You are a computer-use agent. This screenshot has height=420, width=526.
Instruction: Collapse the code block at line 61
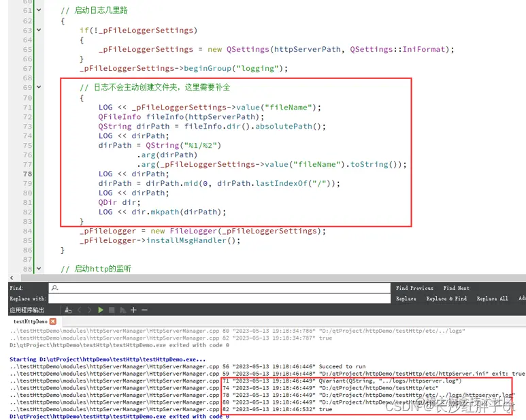[x=39, y=10]
